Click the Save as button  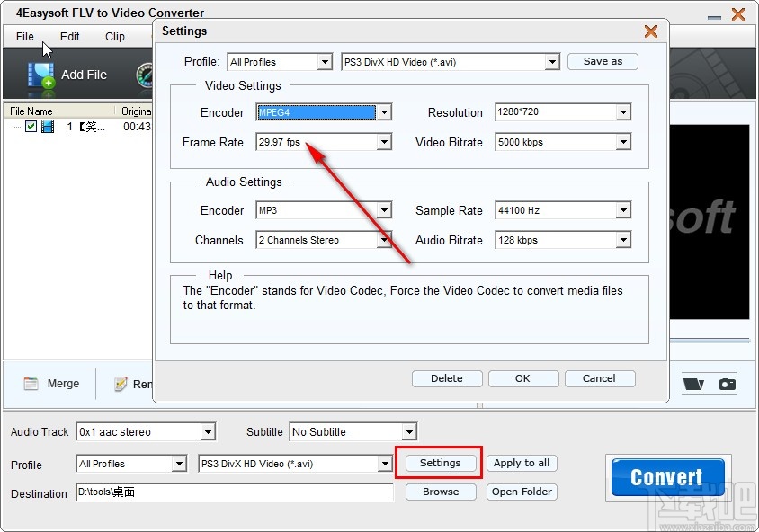point(603,61)
